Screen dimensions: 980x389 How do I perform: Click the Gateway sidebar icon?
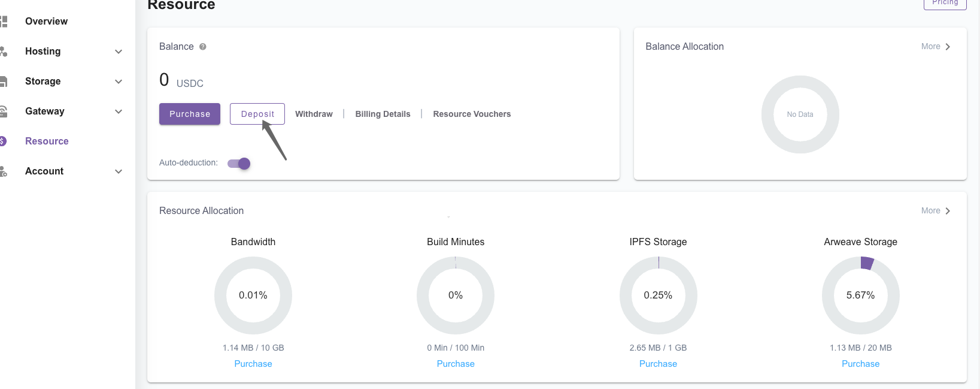click(3, 111)
